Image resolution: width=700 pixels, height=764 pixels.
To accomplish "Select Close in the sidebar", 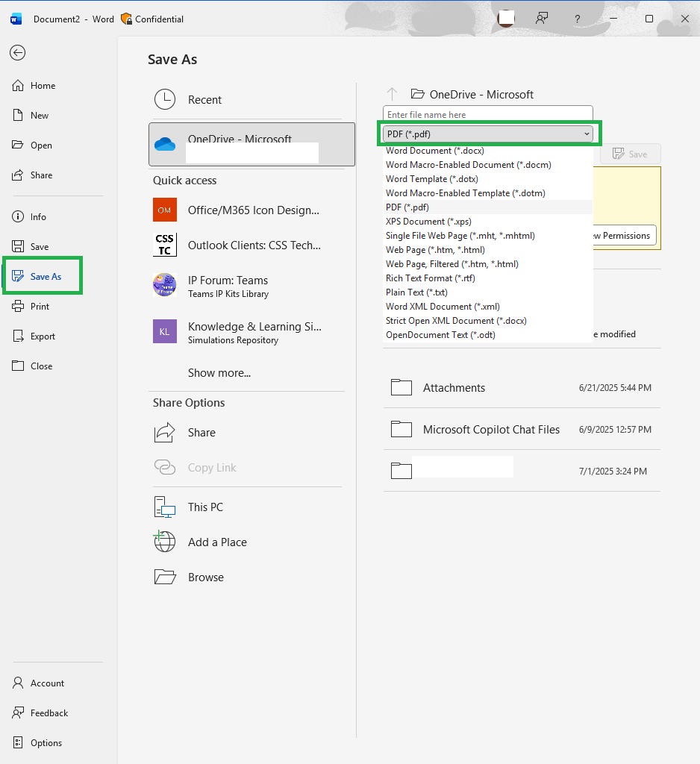I will tap(32, 366).
